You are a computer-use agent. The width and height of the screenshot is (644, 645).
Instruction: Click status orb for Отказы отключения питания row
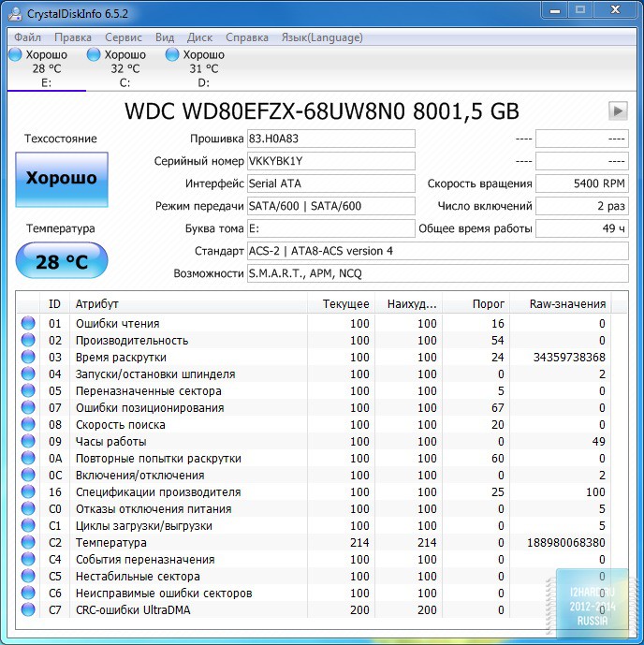28,508
